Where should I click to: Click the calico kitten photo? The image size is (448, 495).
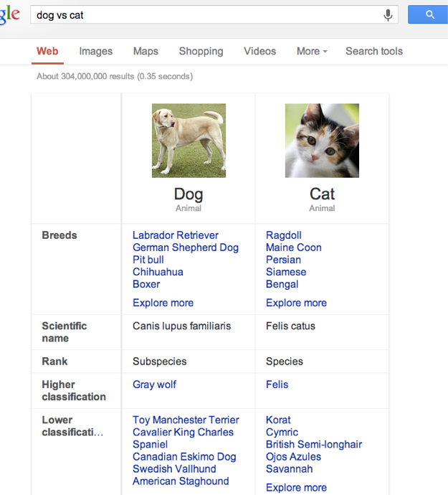click(x=322, y=141)
